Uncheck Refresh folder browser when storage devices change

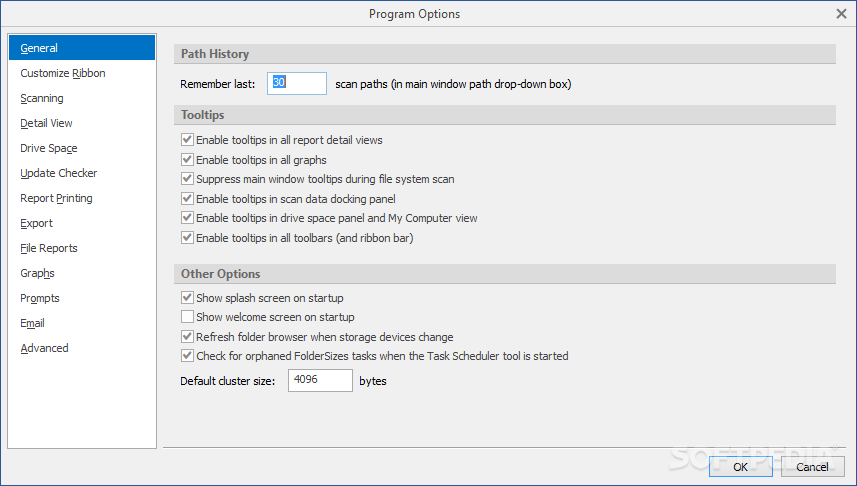(187, 337)
